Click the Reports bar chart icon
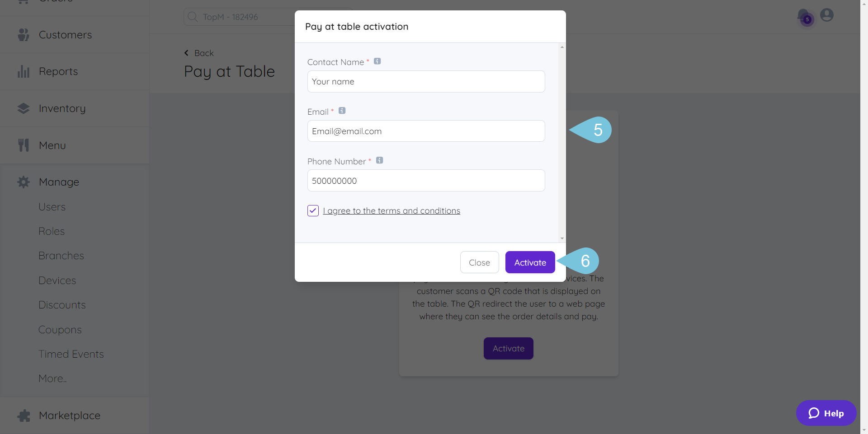 point(24,71)
